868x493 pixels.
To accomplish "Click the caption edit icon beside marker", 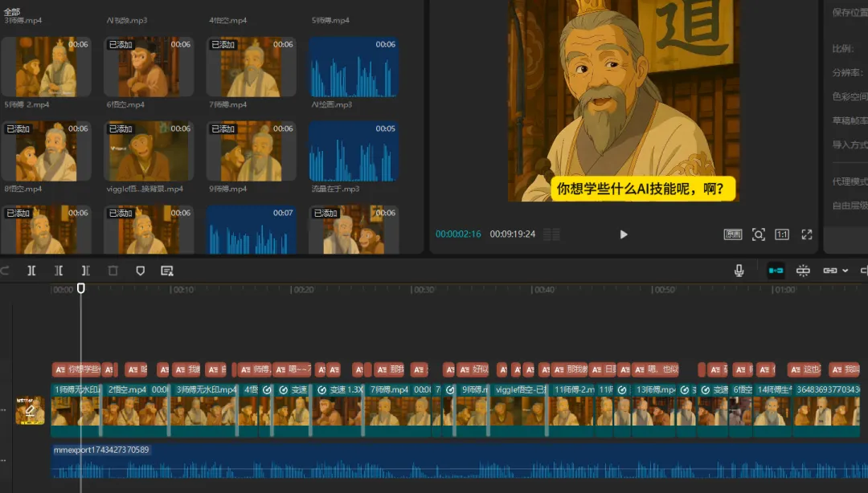I will (x=166, y=271).
